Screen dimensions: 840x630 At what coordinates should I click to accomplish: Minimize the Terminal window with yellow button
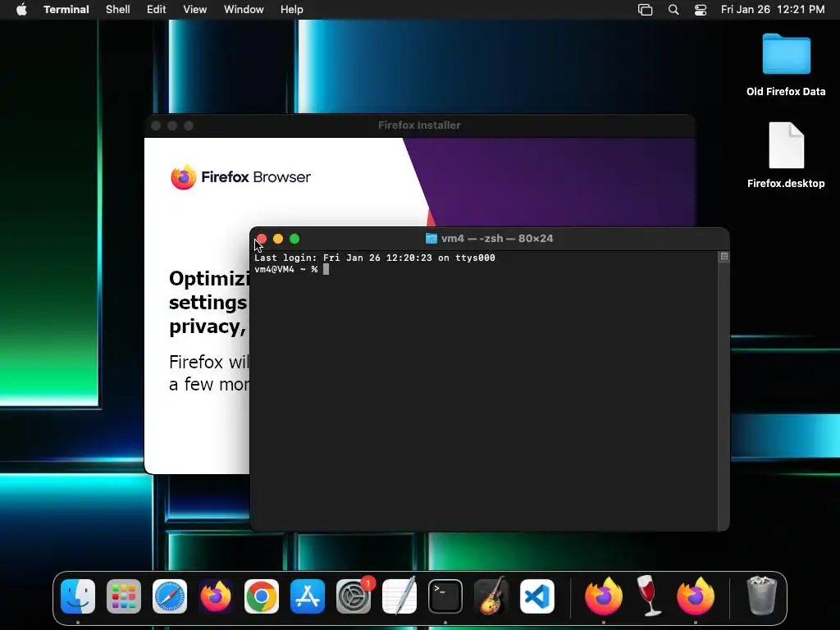click(278, 239)
